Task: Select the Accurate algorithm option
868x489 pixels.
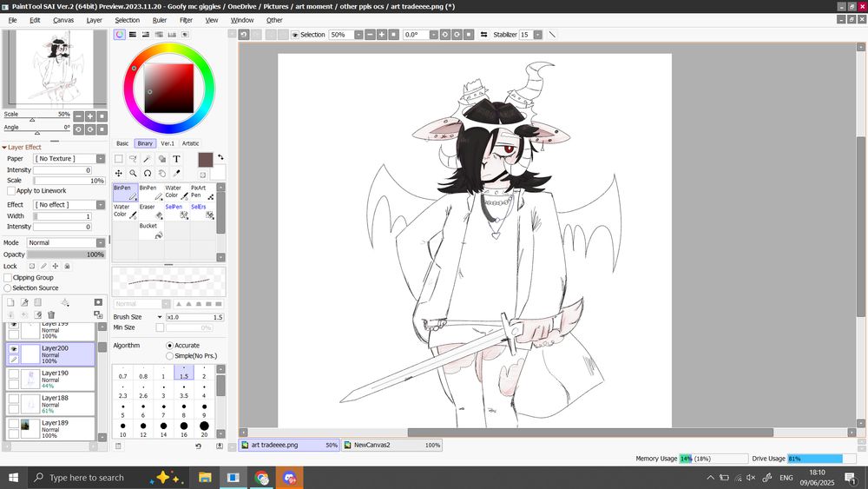Action: pos(170,345)
